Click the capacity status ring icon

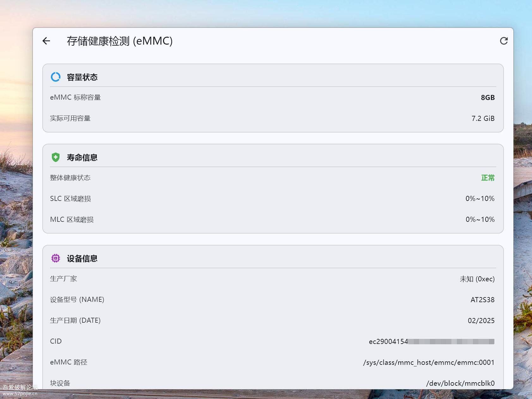56,77
